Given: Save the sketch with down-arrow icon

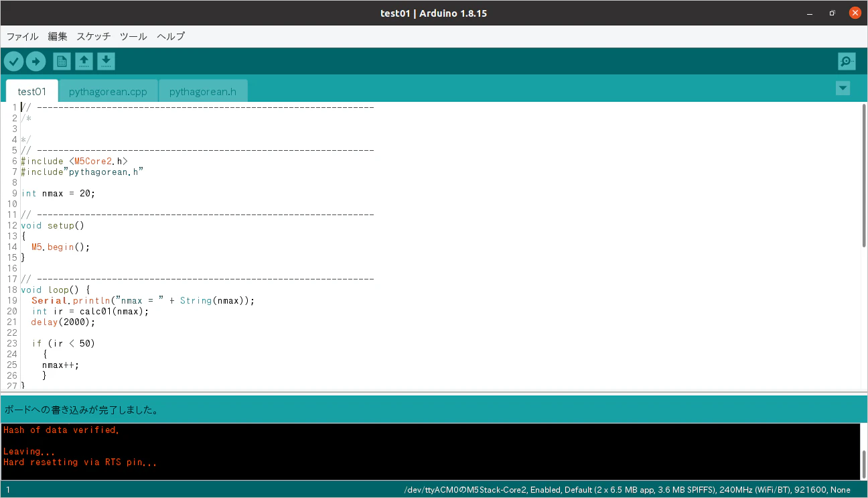Looking at the screenshot, I should (x=106, y=62).
